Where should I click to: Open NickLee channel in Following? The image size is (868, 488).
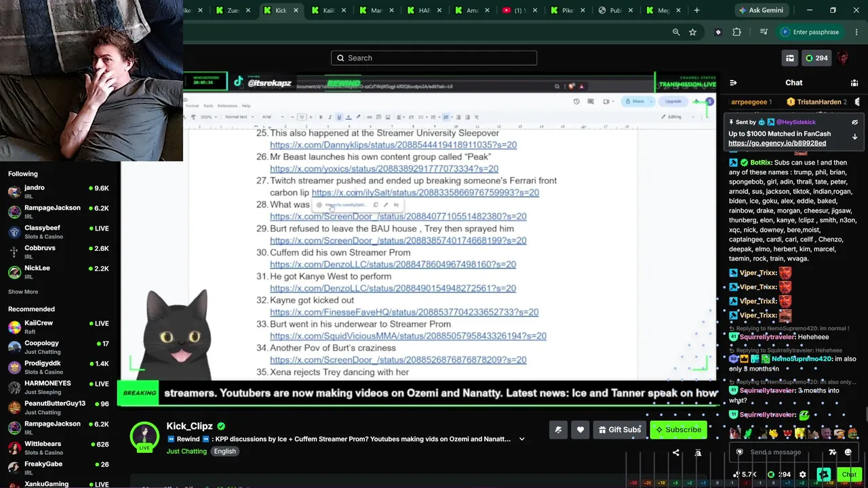tap(58, 272)
